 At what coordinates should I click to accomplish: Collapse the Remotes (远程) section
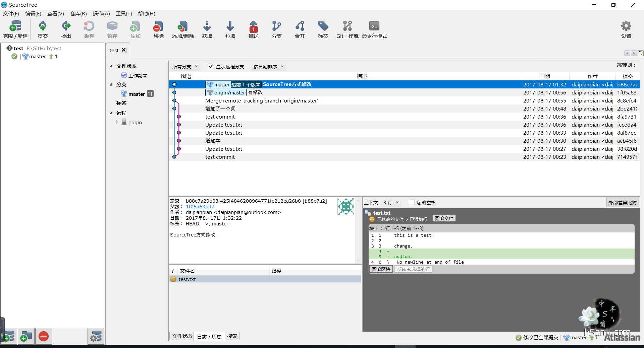click(x=111, y=113)
